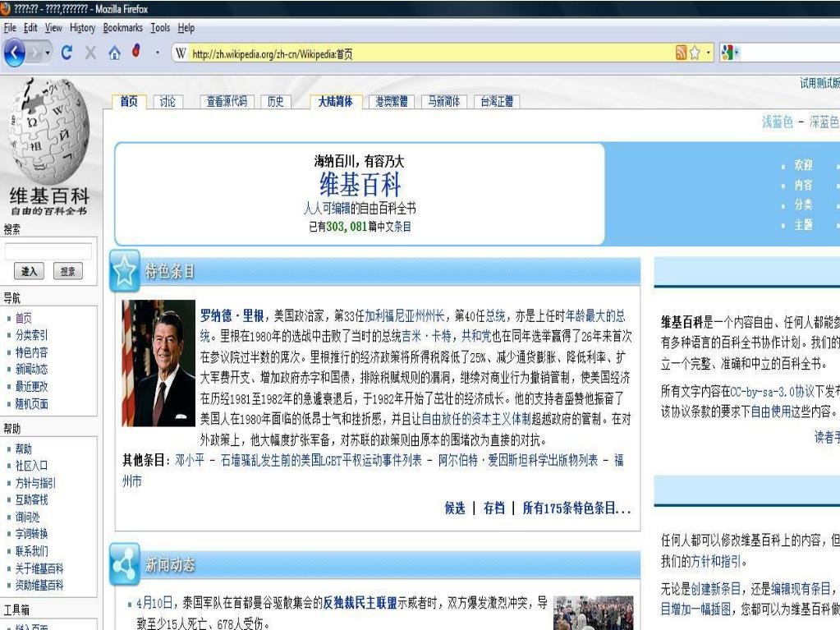Open the 罗纳德·里根 article link
840x630 pixels.
click(232, 316)
